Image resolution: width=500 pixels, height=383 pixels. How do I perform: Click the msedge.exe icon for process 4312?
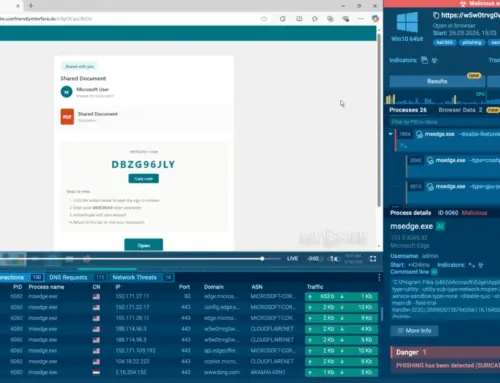(430, 187)
